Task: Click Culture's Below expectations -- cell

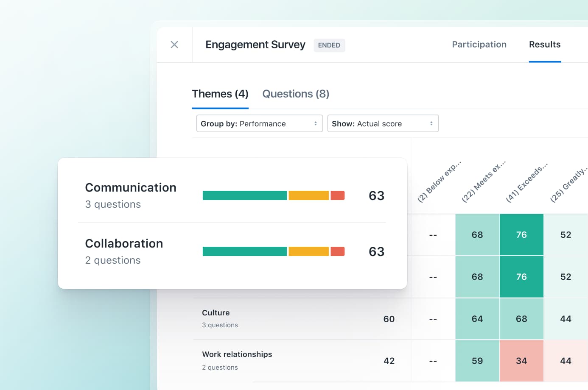Action: [433, 319]
